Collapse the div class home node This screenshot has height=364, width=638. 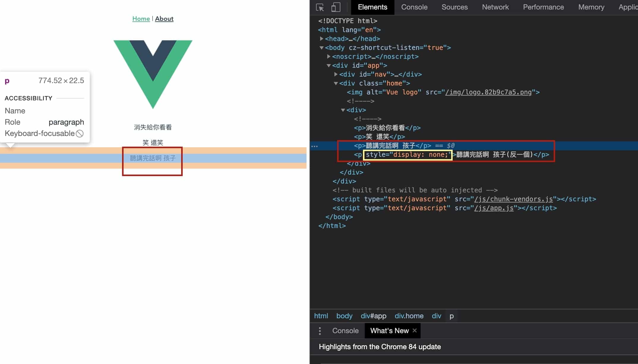336,83
